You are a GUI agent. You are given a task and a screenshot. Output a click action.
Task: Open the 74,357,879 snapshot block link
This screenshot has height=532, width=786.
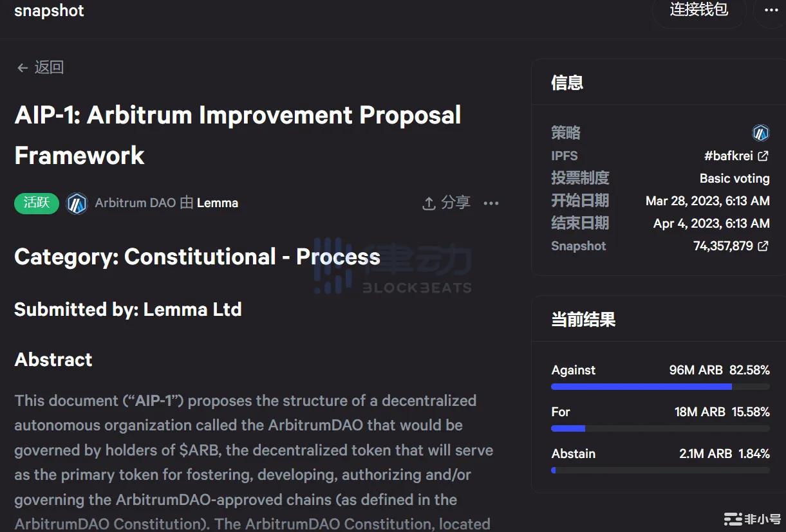tap(723, 246)
